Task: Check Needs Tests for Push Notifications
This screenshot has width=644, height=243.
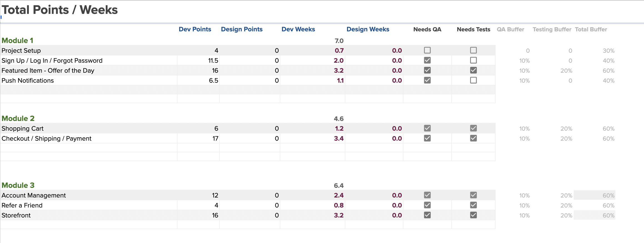Action: (473, 80)
